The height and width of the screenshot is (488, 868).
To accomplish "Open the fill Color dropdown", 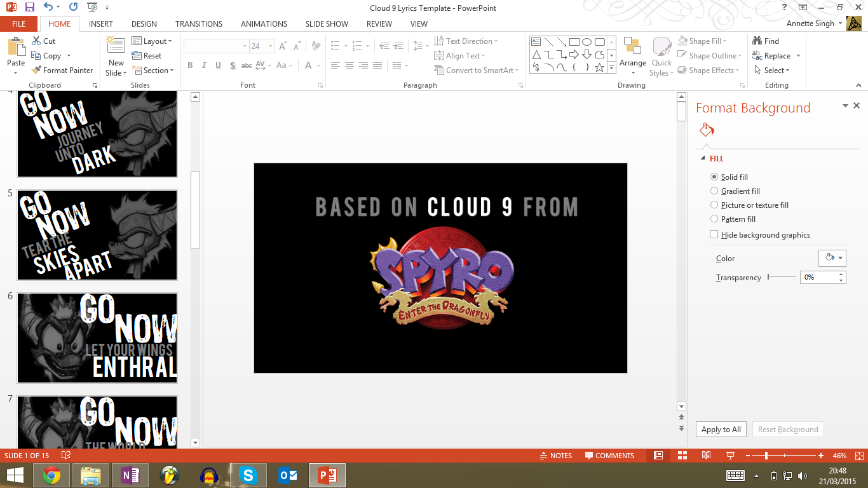I will (x=832, y=258).
